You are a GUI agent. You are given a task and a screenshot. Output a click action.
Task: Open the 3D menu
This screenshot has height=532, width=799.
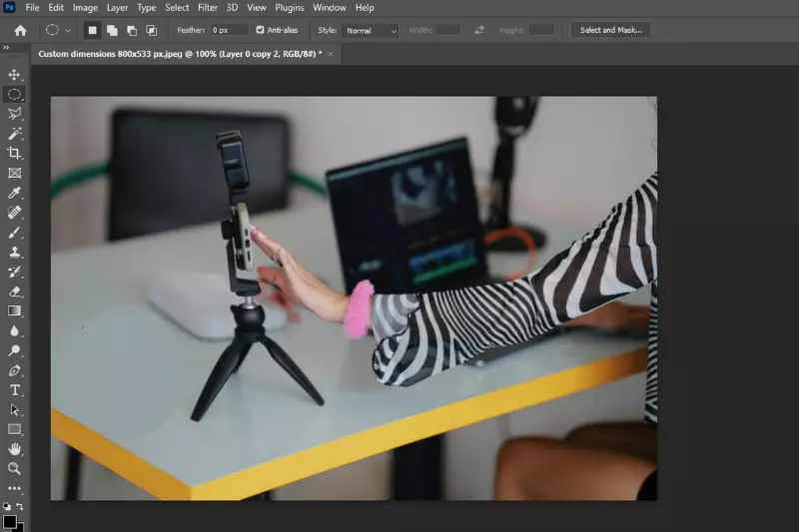pyautogui.click(x=232, y=8)
